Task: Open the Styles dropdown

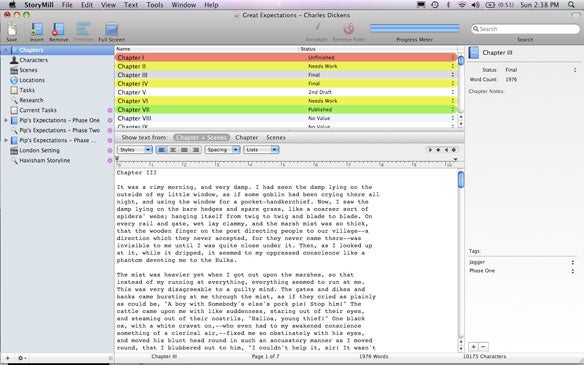Action: [135, 150]
